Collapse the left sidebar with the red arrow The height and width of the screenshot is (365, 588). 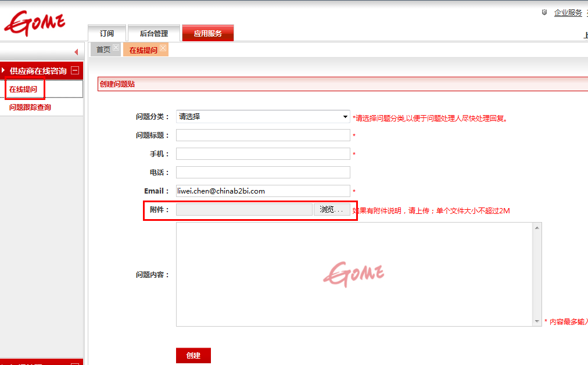point(76,52)
